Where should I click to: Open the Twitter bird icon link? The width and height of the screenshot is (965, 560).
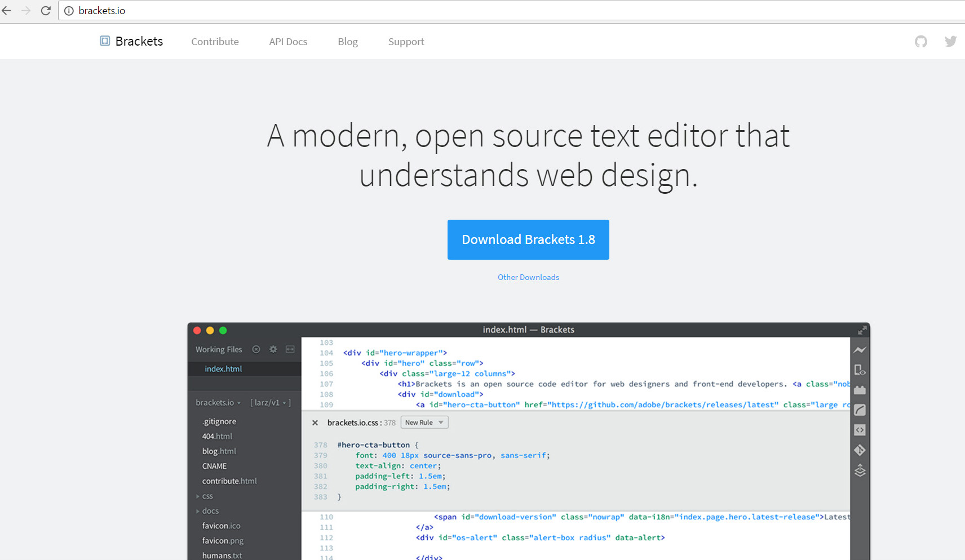(951, 41)
